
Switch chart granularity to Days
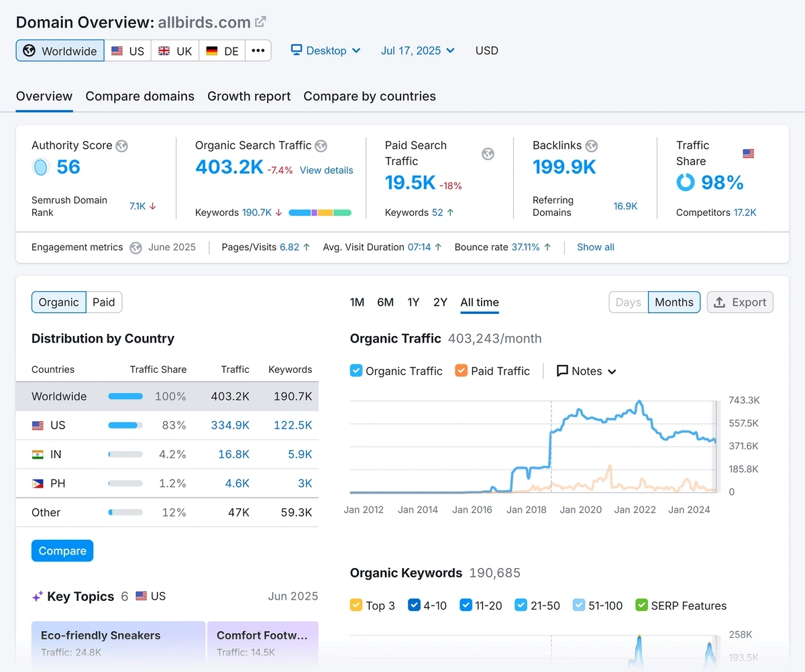tap(629, 302)
